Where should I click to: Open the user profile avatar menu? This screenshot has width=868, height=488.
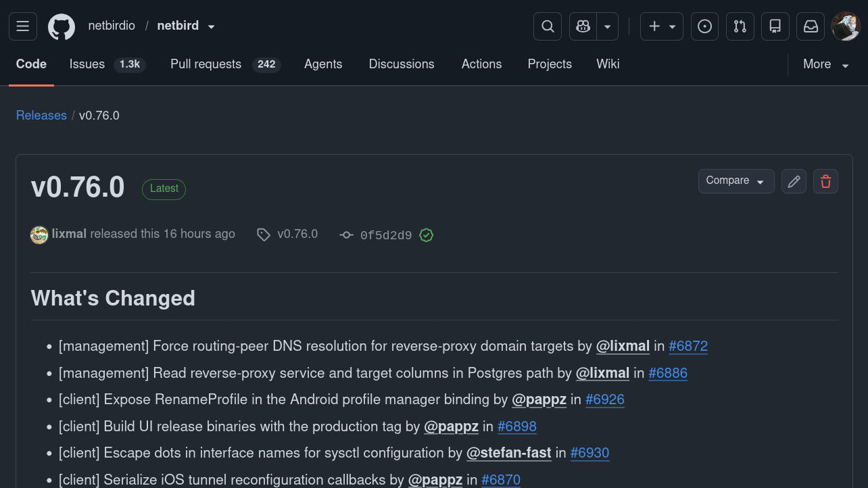tap(845, 26)
